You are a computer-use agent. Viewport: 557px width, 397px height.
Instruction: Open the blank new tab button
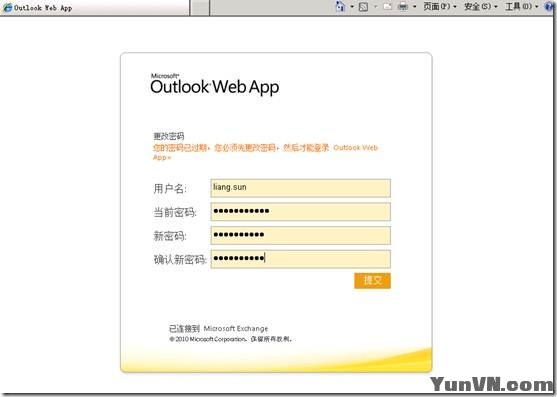pyautogui.click(x=200, y=8)
